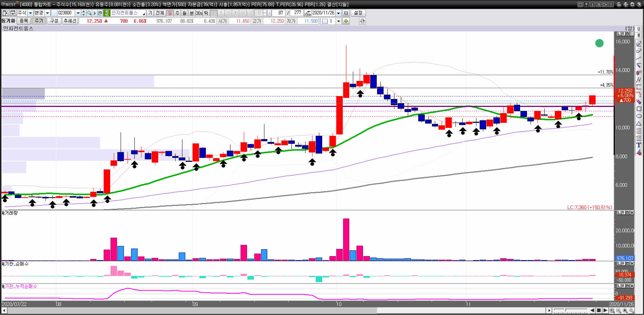Open the date 2020/11/26 dropdown arrow
Viewport: 644px width, 315px height.
point(338,13)
